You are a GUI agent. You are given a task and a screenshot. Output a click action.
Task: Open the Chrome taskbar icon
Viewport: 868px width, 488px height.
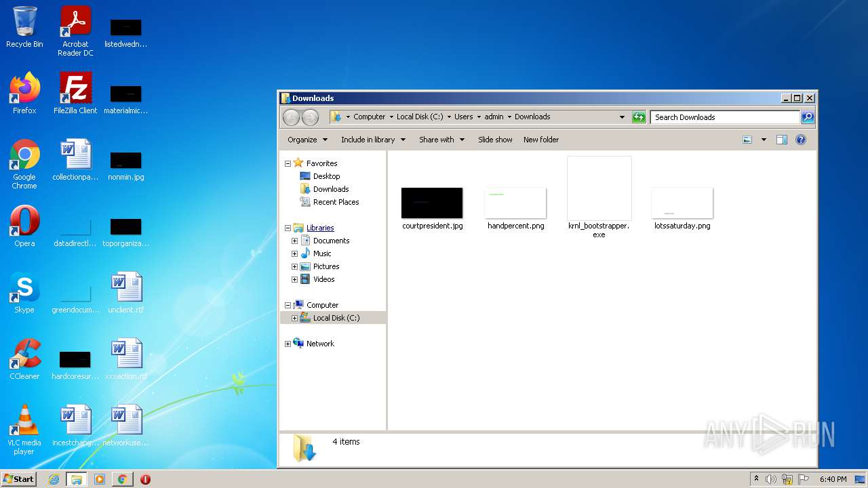(x=122, y=479)
